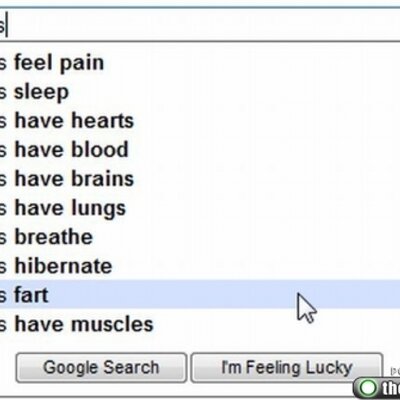Click the letter 's' typed in the search box
The height and width of the screenshot is (400, 400).
pyautogui.click(x=2, y=27)
